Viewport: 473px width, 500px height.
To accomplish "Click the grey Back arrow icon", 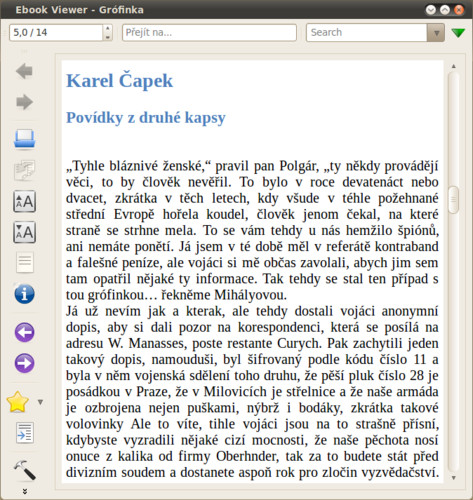I will 24,71.
